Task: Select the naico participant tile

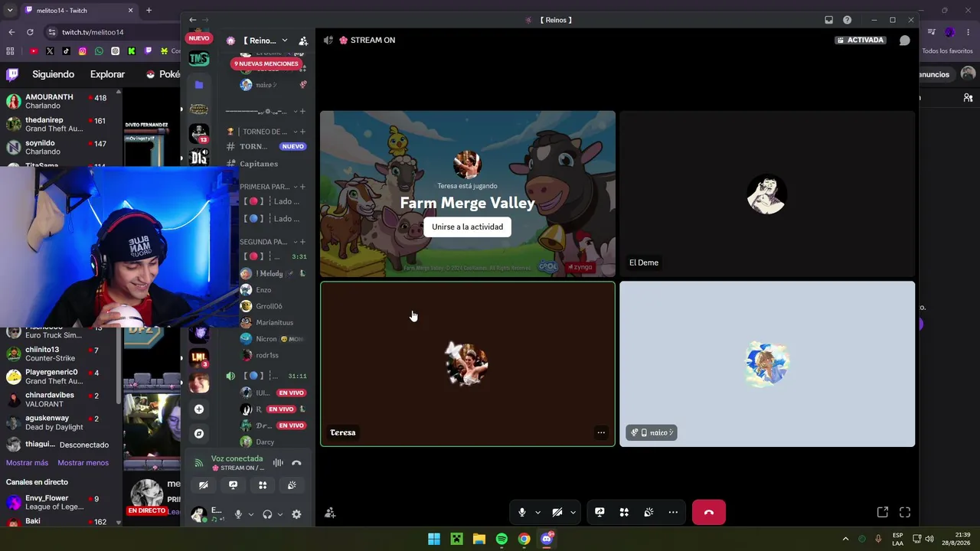Action: (x=767, y=364)
